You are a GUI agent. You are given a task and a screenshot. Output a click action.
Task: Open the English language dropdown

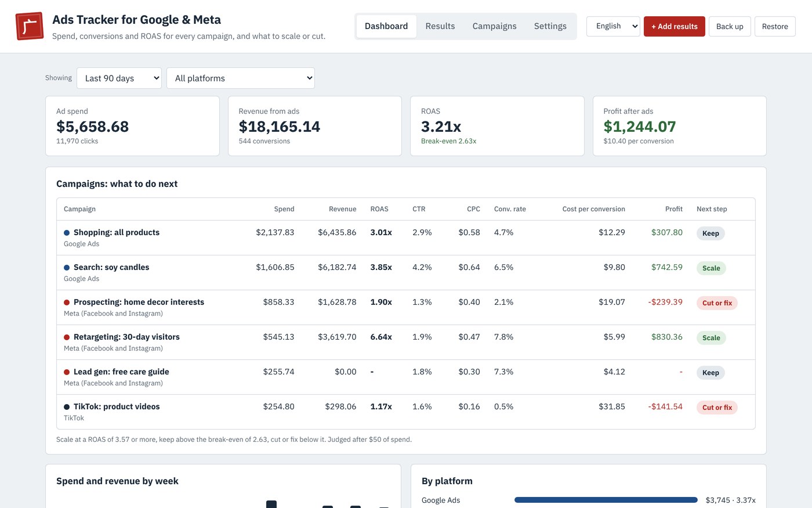coord(613,26)
